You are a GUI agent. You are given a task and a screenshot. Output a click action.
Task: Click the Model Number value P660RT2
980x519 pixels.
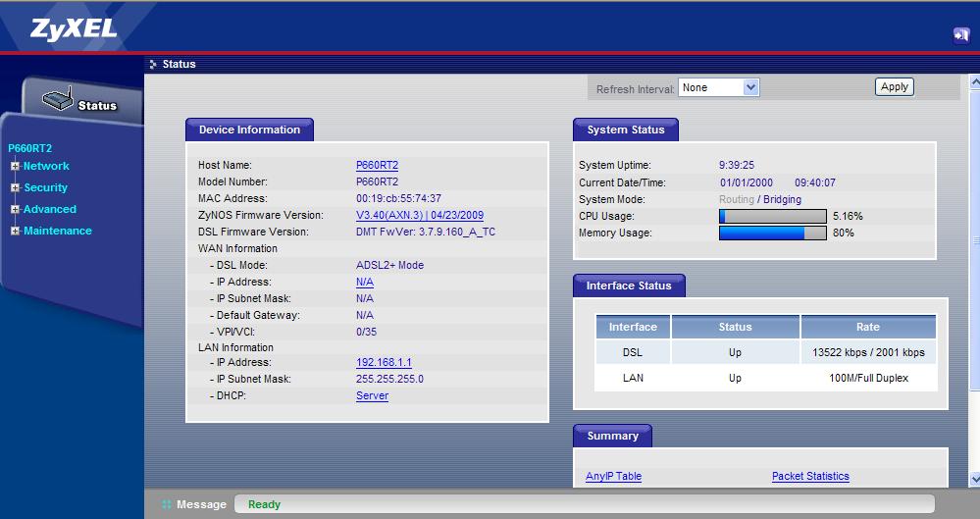pos(377,182)
